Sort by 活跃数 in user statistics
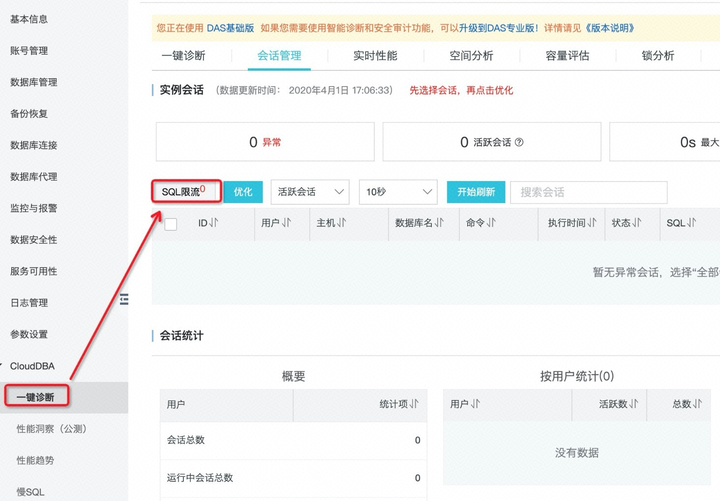 [634, 404]
